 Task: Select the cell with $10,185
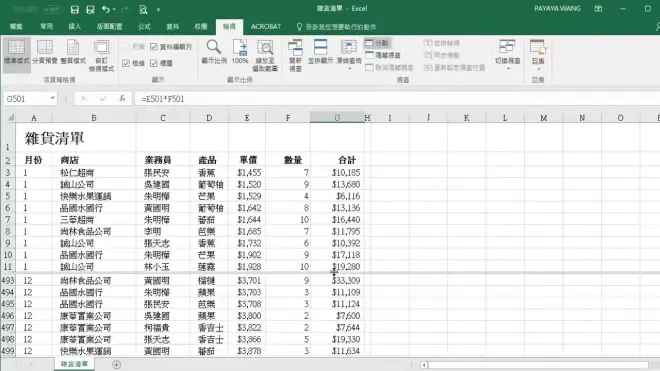pos(337,173)
